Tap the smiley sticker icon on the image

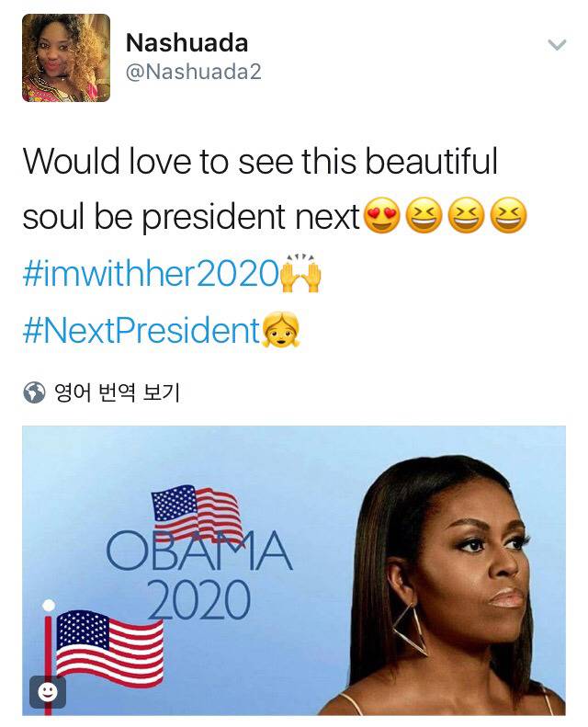point(47,692)
